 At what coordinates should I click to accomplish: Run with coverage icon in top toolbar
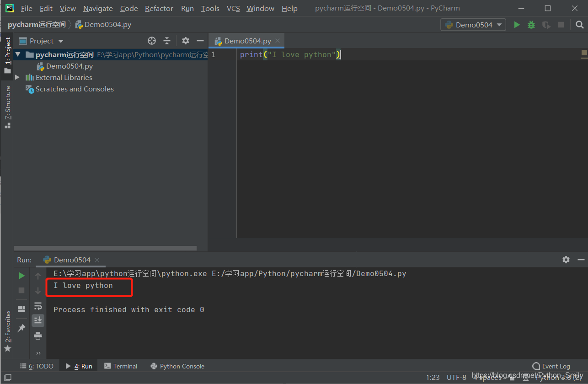[546, 25]
